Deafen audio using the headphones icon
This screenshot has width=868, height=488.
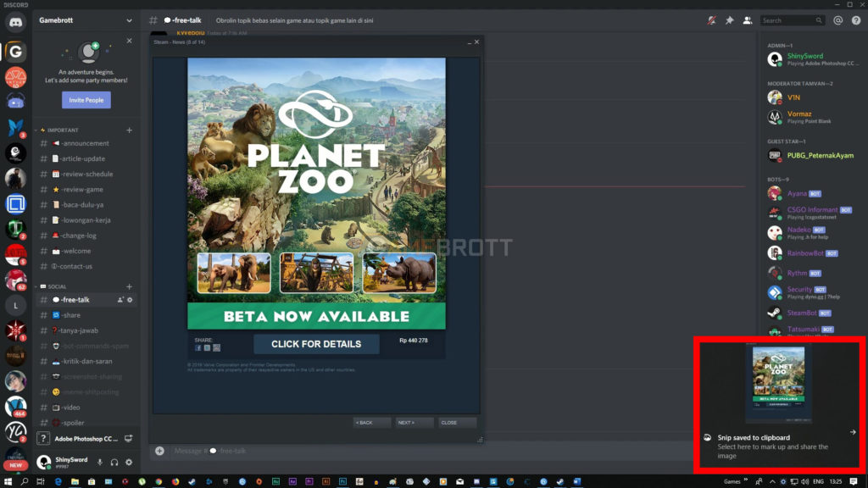pos(114,463)
